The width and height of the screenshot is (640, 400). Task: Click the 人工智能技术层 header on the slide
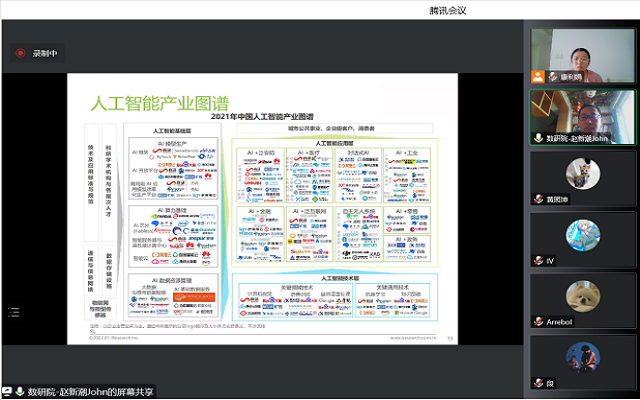[340, 278]
